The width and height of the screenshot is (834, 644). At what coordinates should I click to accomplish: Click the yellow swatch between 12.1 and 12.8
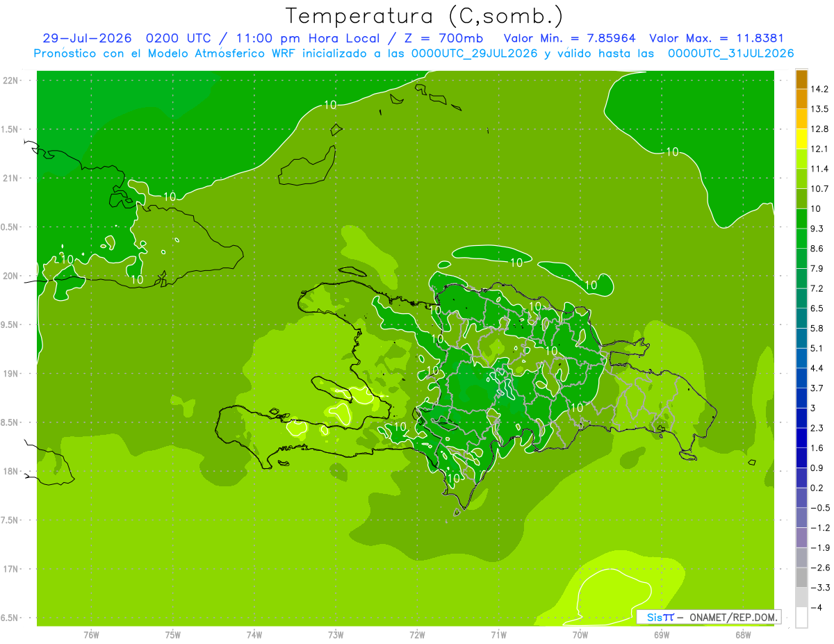point(801,139)
